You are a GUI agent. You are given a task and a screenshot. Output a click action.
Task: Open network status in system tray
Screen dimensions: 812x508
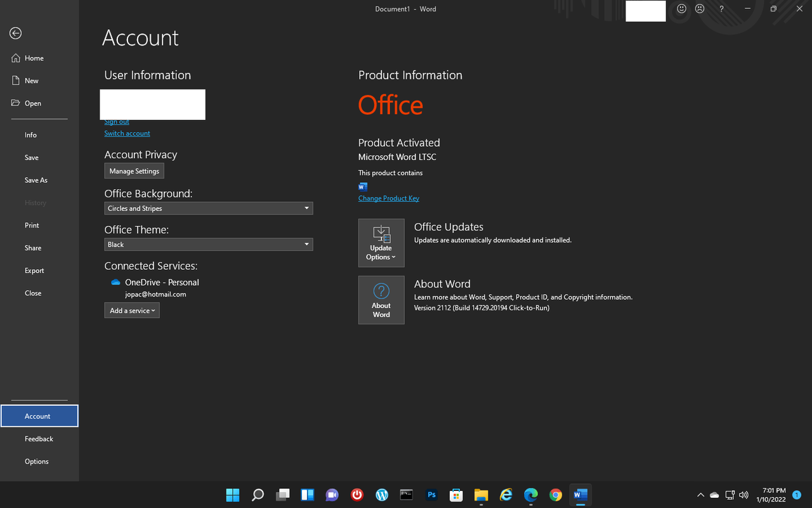click(x=730, y=495)
